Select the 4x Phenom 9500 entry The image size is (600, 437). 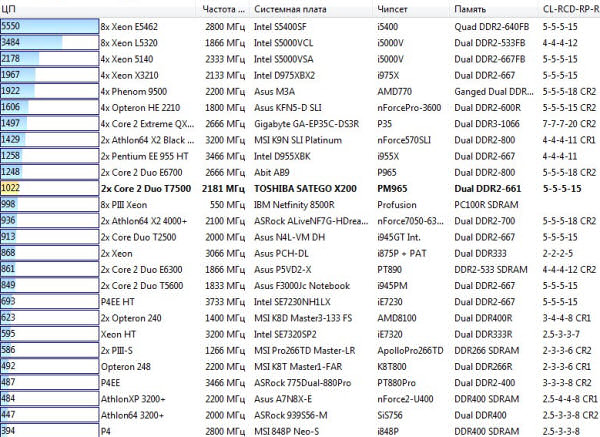click(x=134, y=91)
